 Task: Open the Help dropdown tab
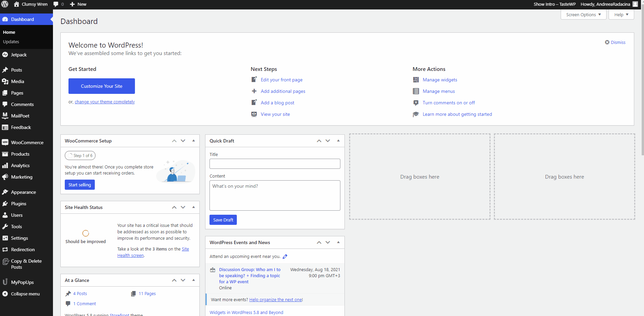tap(621, 15)
